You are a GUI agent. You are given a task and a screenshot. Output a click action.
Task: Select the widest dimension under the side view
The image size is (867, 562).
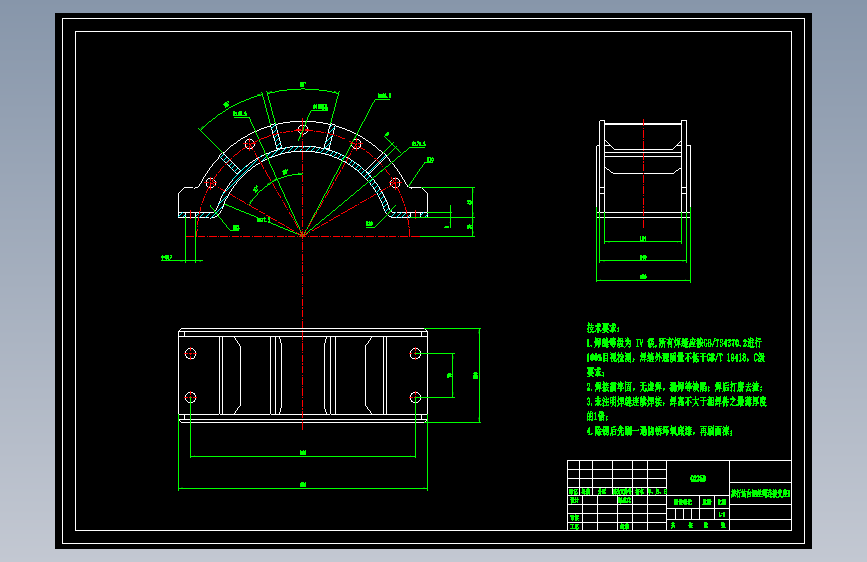coord(643,276)
